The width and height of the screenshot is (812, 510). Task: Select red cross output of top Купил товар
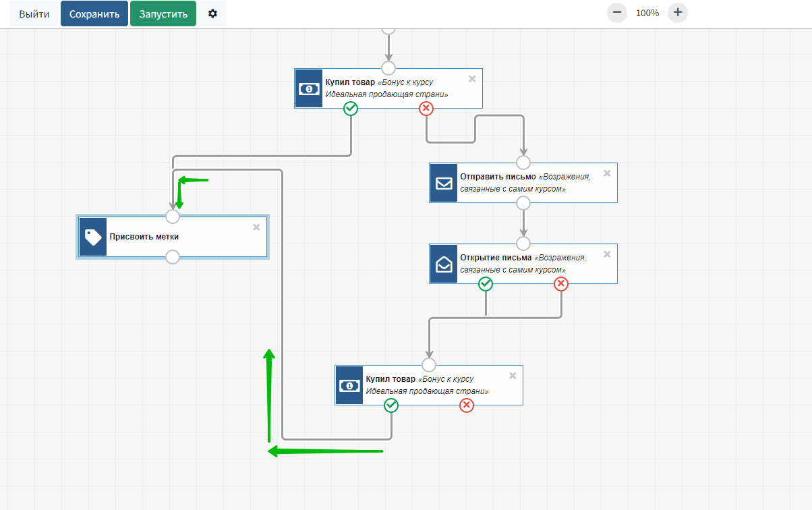coord(426,109)
